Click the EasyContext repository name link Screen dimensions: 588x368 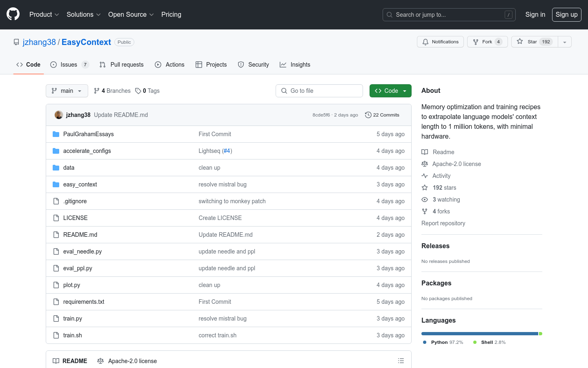coord(86,42)
